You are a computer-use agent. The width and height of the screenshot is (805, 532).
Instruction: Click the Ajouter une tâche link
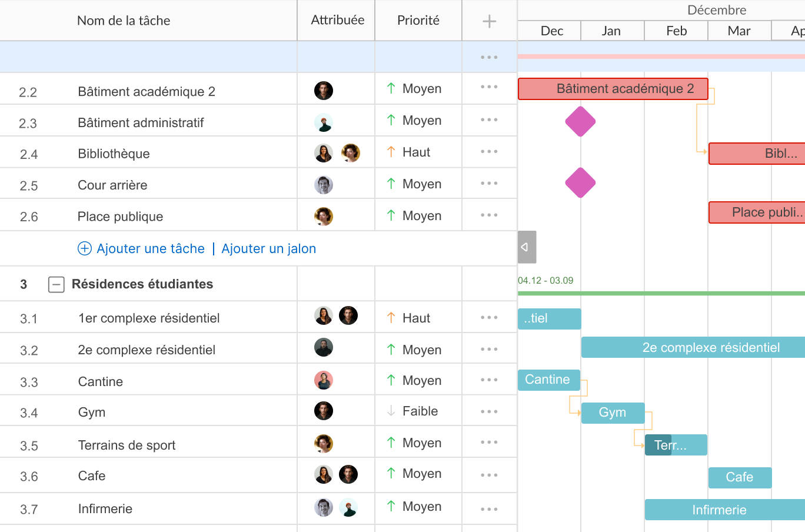coord(151,249)
